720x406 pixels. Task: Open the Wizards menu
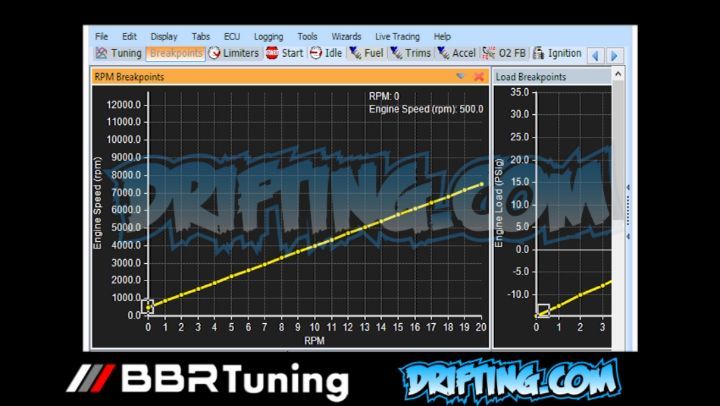(x=346, y=36)
